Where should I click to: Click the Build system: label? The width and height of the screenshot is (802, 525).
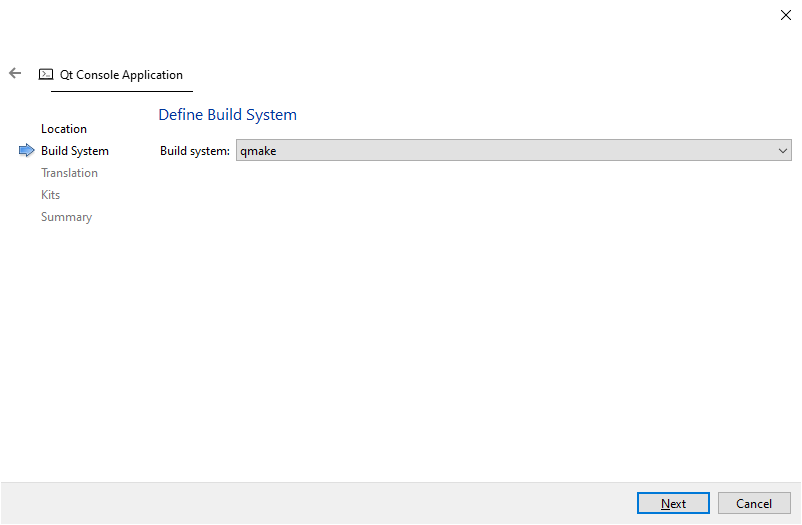coord(195,151)
